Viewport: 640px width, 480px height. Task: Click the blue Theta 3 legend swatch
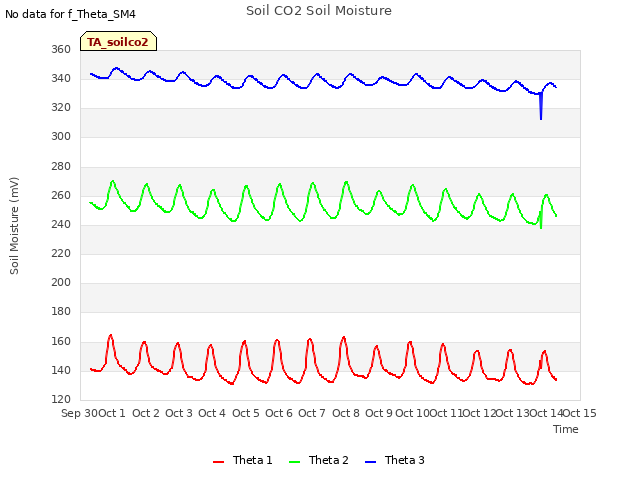[x=370, y=462]
